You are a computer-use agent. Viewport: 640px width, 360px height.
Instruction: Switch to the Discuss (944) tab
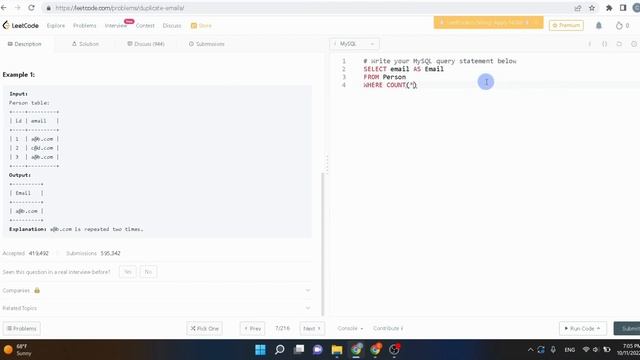(x=146, y=44)
